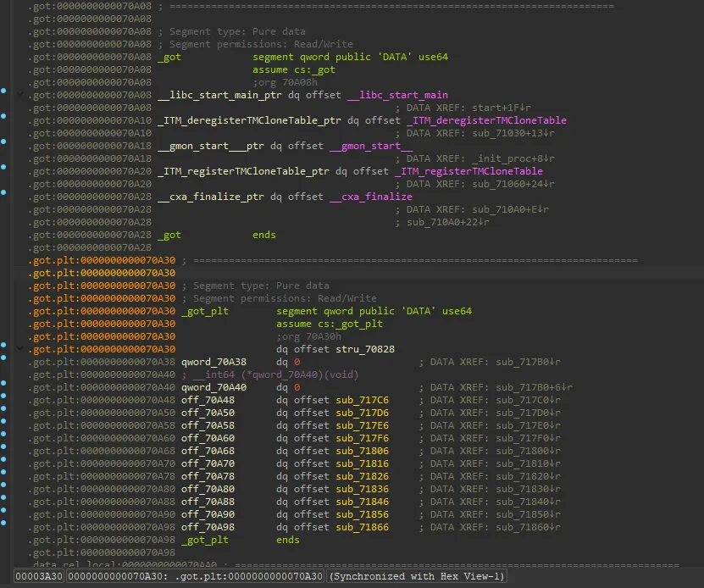Select the sub_717E6 offset target
This screenshot has width=704, height=588.
click(x=363, y=425)
